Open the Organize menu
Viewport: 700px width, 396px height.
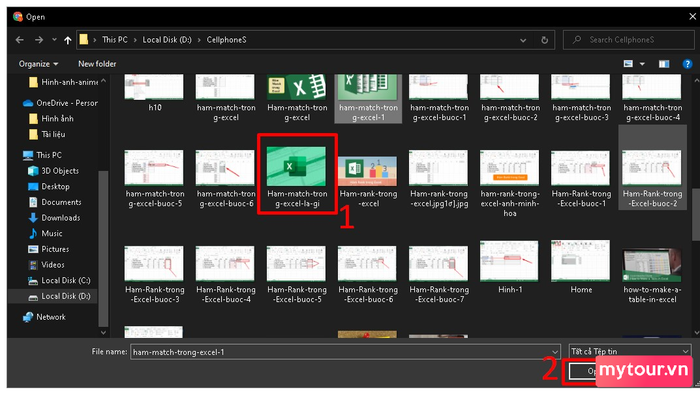coord(38,64)
